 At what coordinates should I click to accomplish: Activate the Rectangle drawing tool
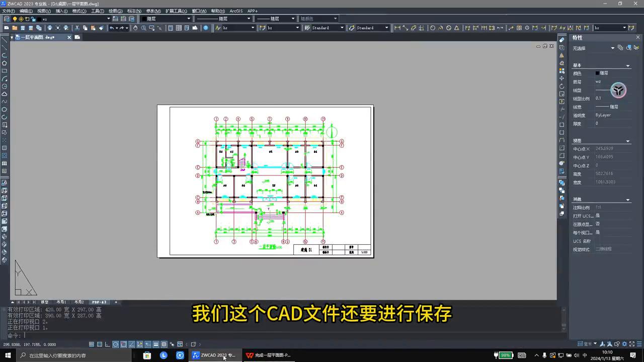(x=4, y=71)
